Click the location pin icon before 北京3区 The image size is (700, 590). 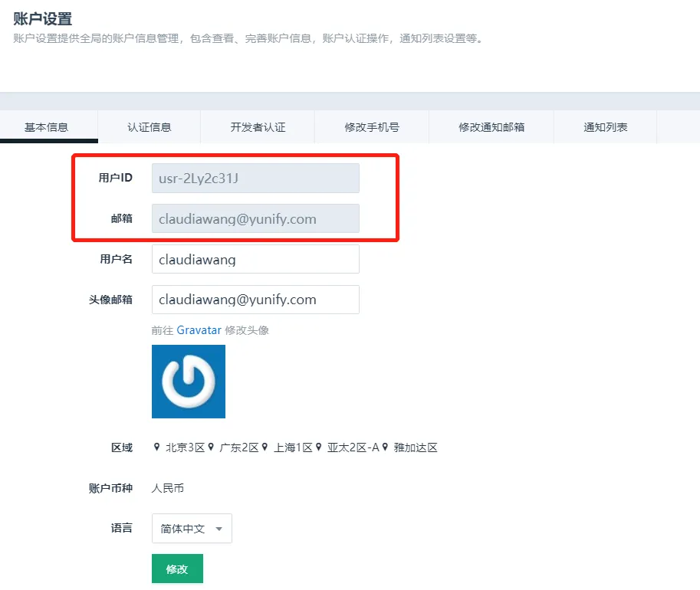[x=158, y=447]
